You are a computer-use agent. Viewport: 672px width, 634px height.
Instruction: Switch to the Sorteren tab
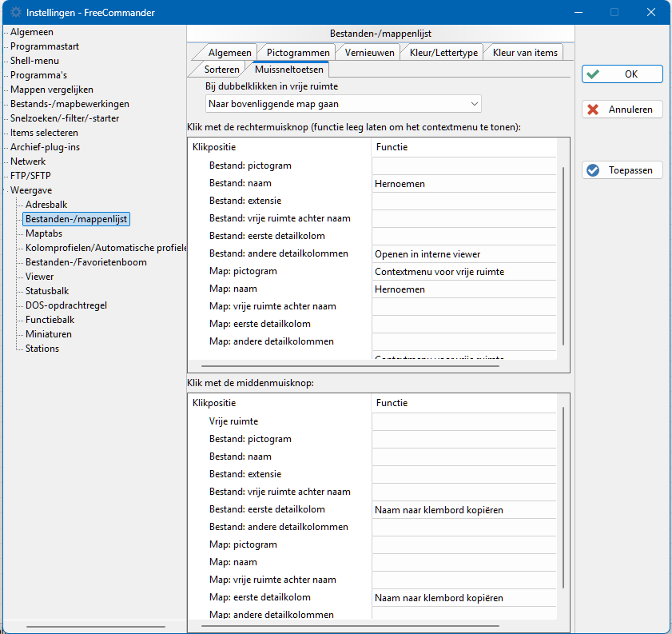[221, 70]
